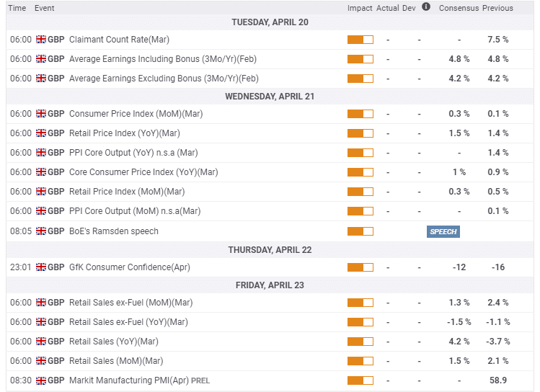Screen dimensions: 540x392
Task: Click the UK flag beside BoE's Ramsden speech
Action: pos(41,231)
